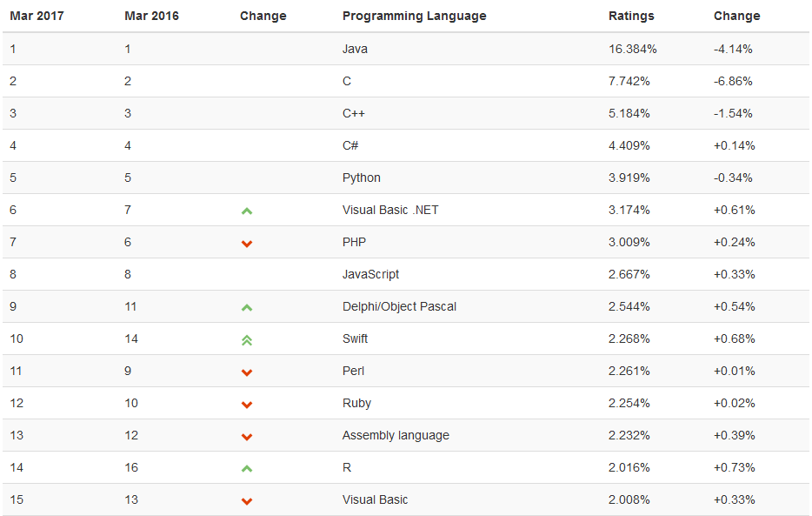
Task: Click the '-0.34%' change value
Action: point(733,178)
